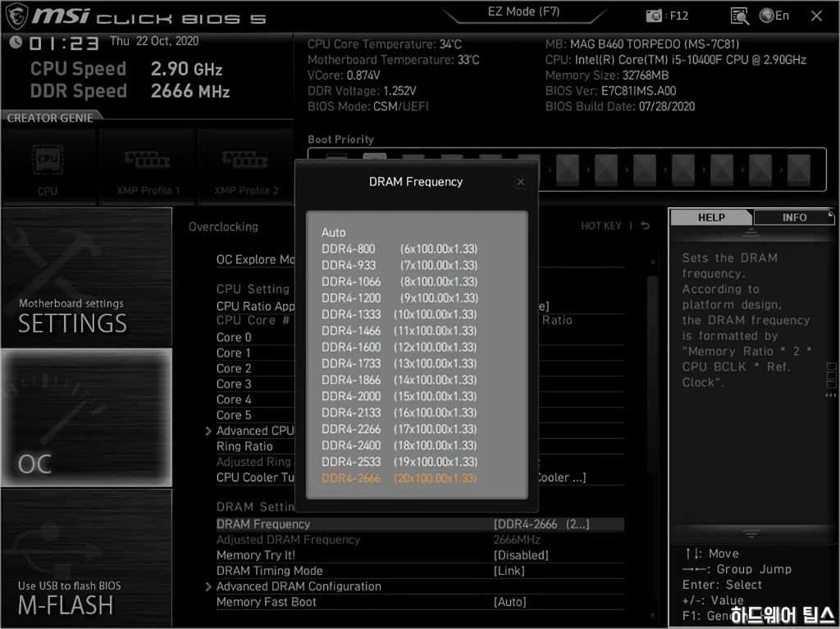840x629 pixels.
Task: Change DRAM Timing Mode [Link] value
Action: [509, 571]
